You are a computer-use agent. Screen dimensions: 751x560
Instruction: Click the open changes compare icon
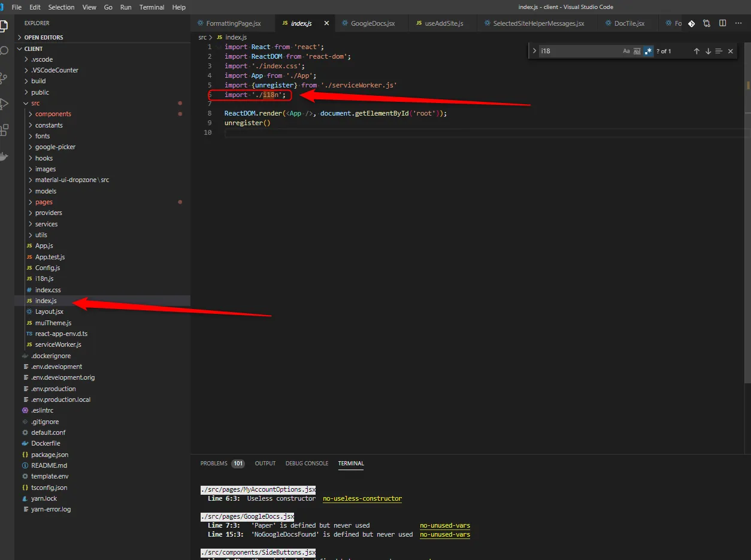pos(707,23)
